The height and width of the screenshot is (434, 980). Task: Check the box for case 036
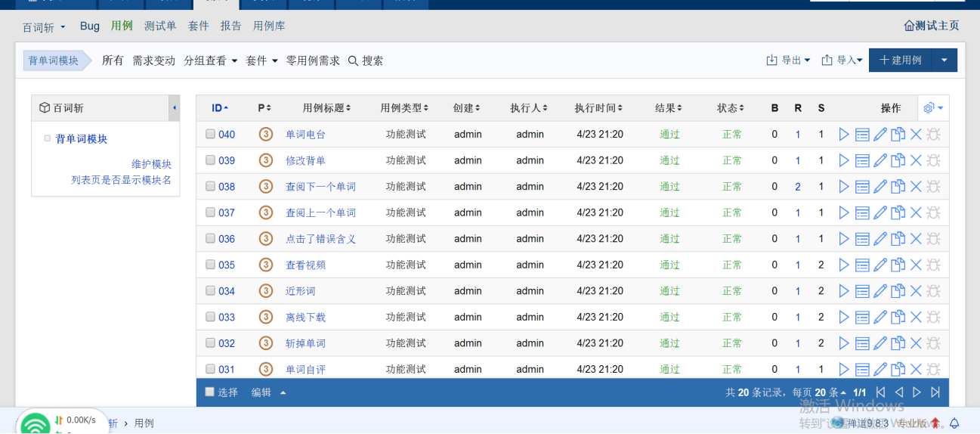pos(210,238)
